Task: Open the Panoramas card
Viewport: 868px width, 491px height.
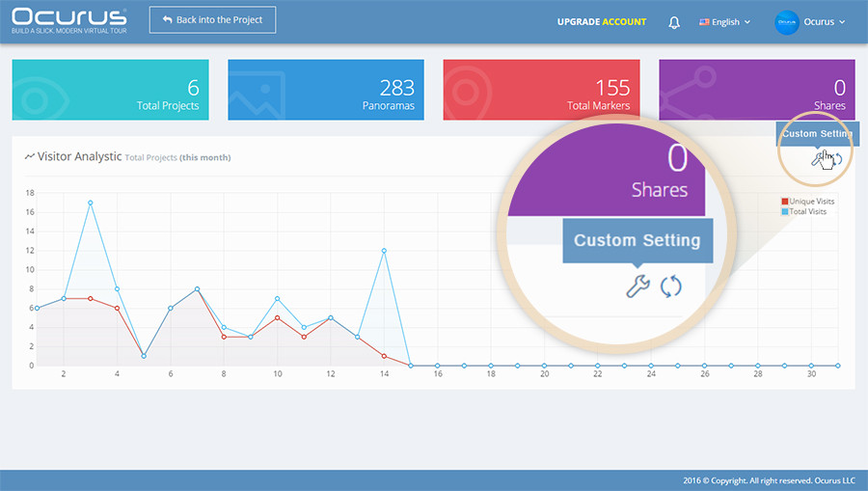Action: click(326, 90)
